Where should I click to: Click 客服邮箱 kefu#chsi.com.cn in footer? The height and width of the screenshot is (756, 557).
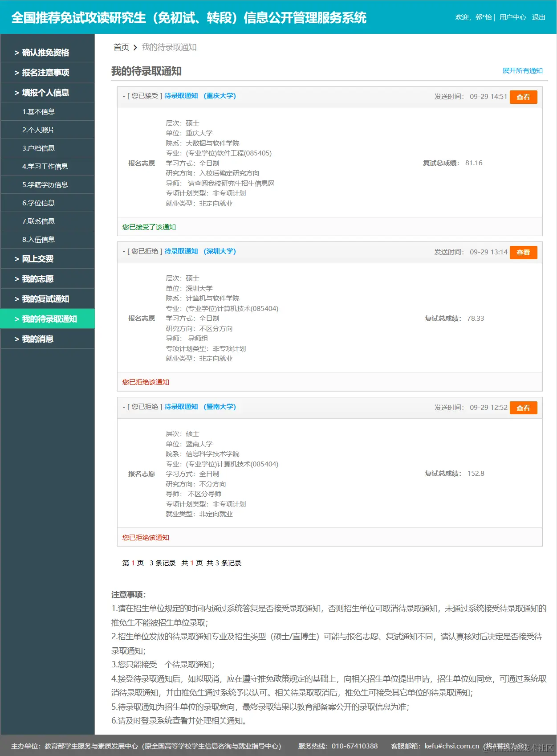coord(435,746)
